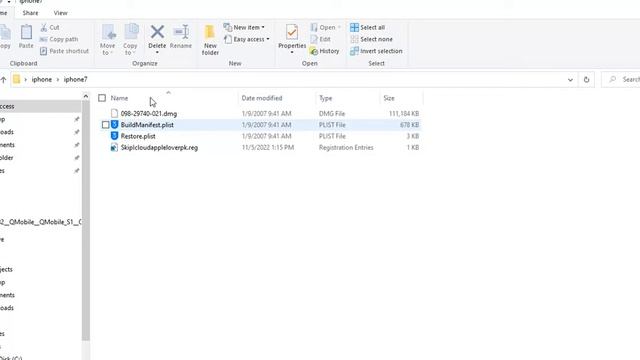This screenshot has width=640, height=360.
Task: Open the New item dropdown
Action: point(244,27)
